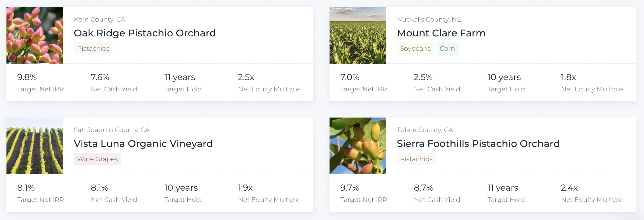Viewport: 644px width, 220px height.
Task: Click the Vista Luna vineyard photo
Action: pos(35,146)
